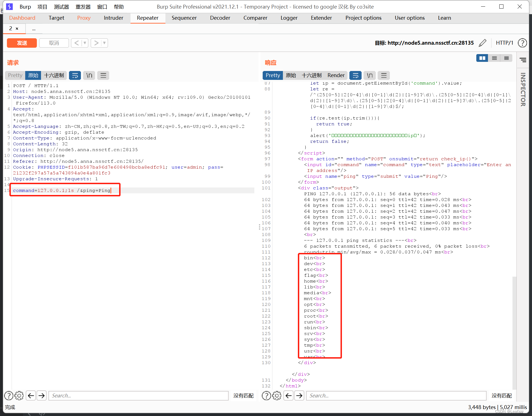Switch to the Proxy tab

pos(84,18)
